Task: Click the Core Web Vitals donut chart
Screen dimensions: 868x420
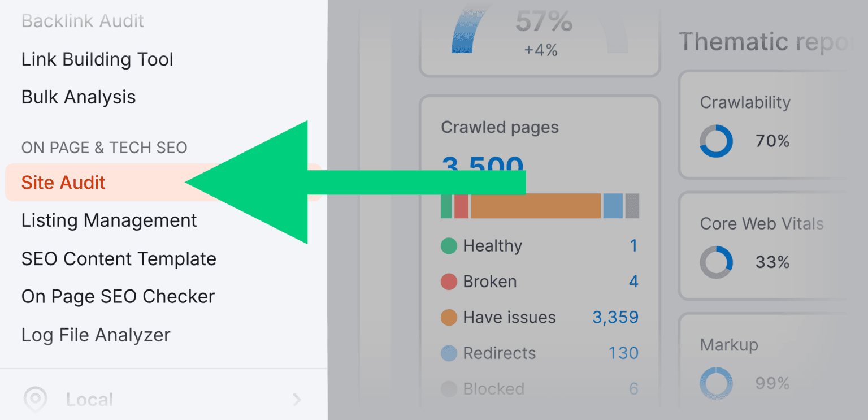Action: pyautogui.click(x=717, y=262)
